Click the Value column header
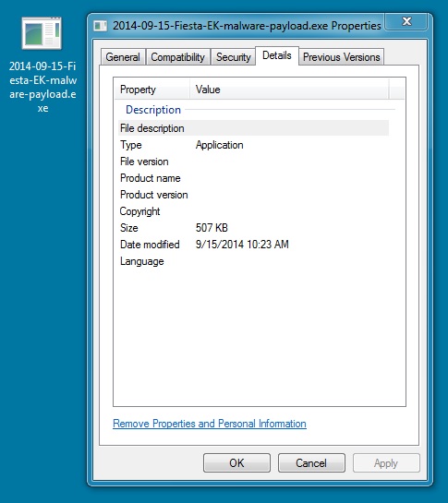The width and height of the screenshot is (448, 503). click(289, 90)
